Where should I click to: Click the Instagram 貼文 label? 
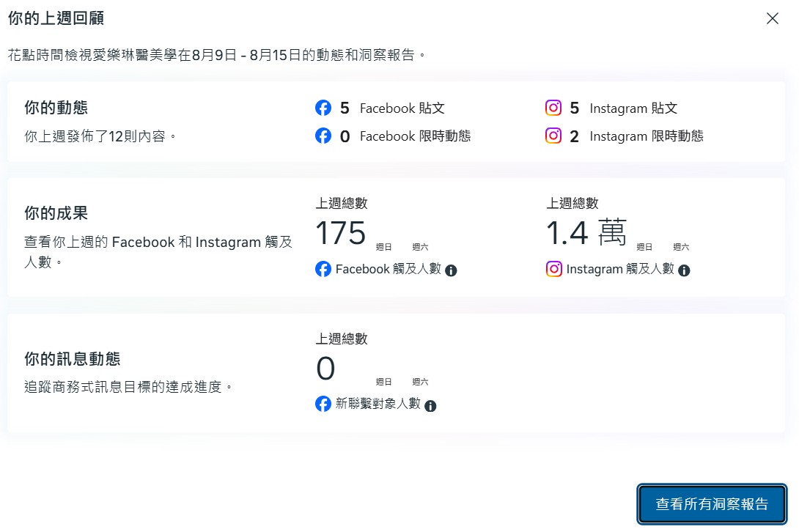pyautogui.click(x=633, y=108)
